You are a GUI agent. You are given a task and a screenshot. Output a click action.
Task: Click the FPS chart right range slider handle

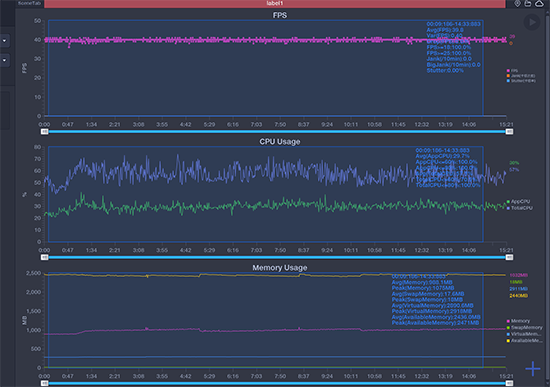click(510, 132)
